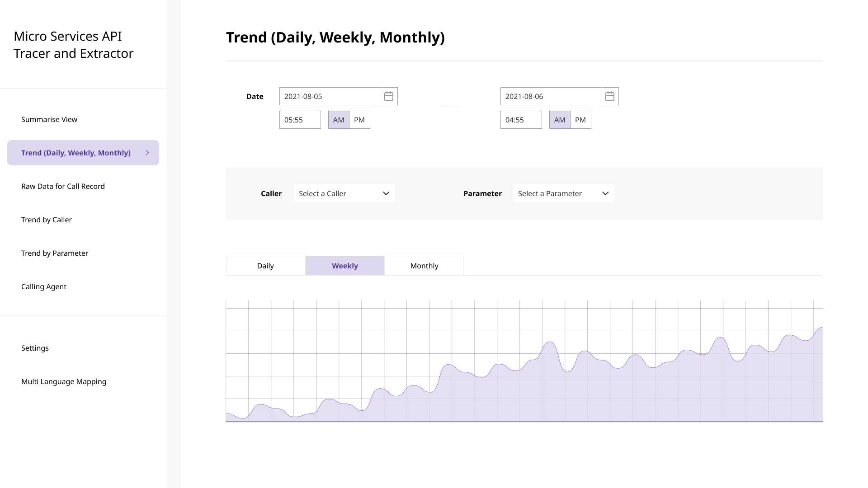This screenshot has height=488, width=868.
Task: Open Trend by Parameter from the sidebar
Action: click(55, 253)
